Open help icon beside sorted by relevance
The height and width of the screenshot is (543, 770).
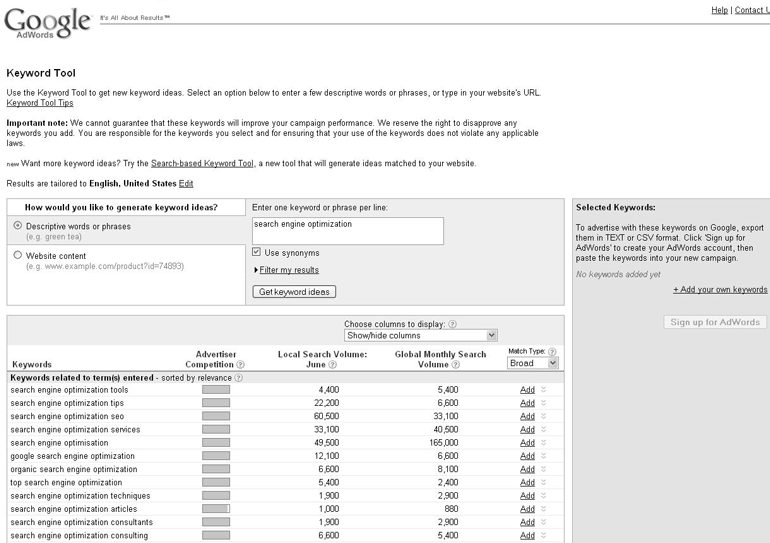coord(238,378)
